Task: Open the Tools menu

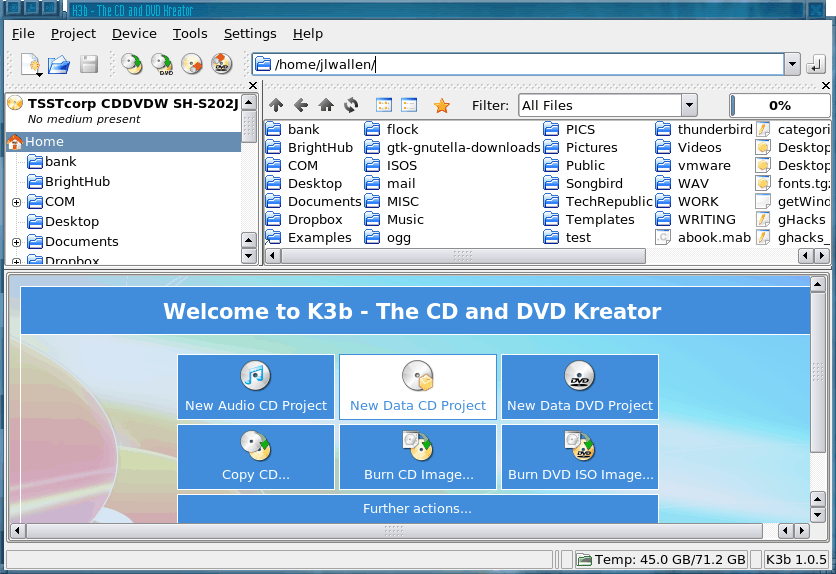Action: [190, 34]
